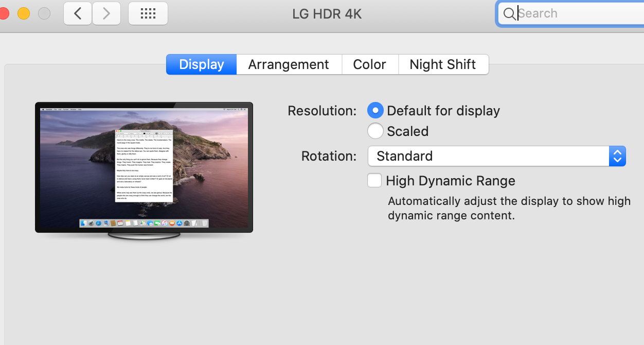
Task: Go forward with the right chevron button
Action: pyautogui.click(x=106, y=13)
